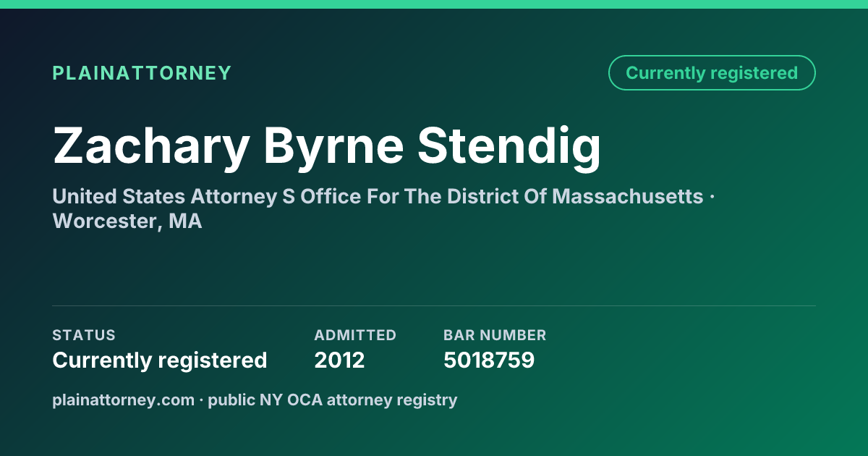Select bar number 5018759
The width and height of the screenshot is (868, 456).
coord(489,360)
